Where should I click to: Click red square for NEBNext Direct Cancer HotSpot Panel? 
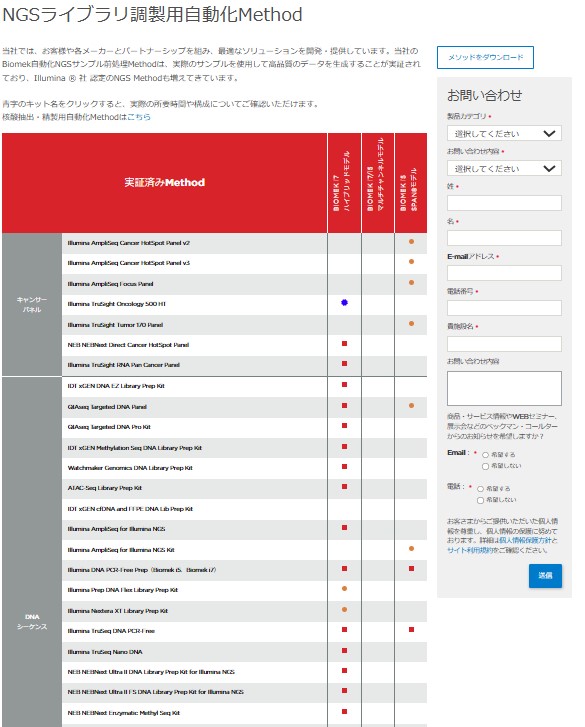tap(344, 344)
